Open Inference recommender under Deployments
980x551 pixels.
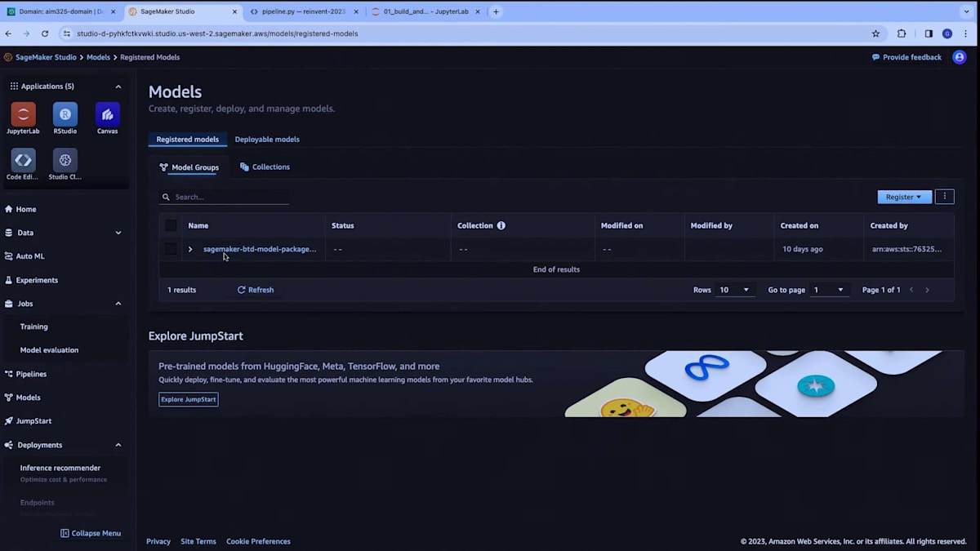point(60,468)
